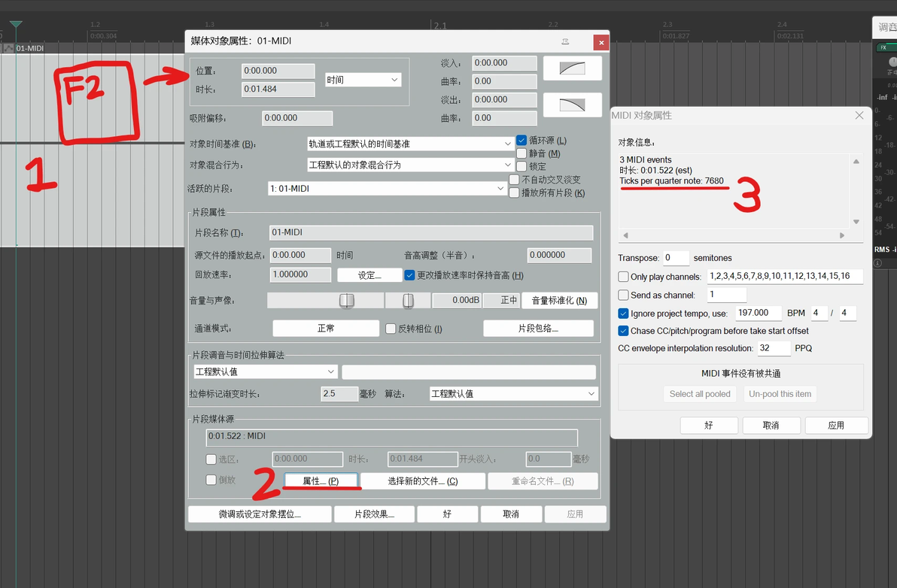This screenshot has height=588, width=897.
Task: Click the down arrow in the 对象信息 box
Action: (856, 222)
